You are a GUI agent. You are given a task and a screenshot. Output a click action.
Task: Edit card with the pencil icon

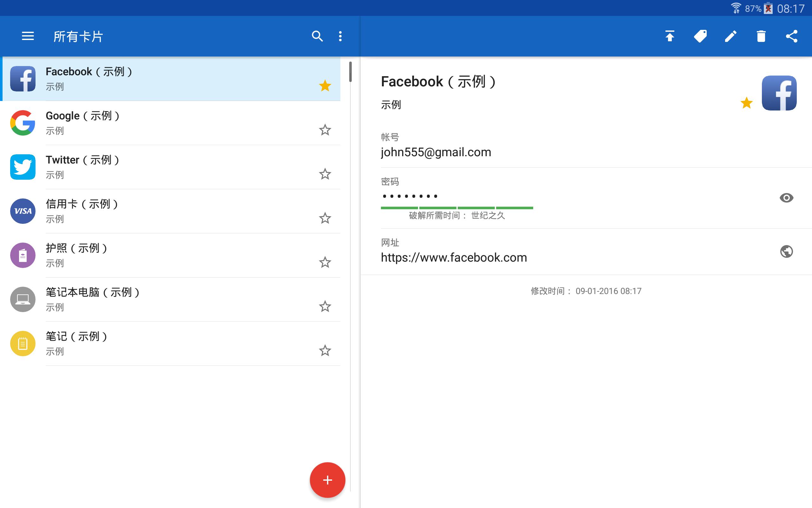point(731,36)
